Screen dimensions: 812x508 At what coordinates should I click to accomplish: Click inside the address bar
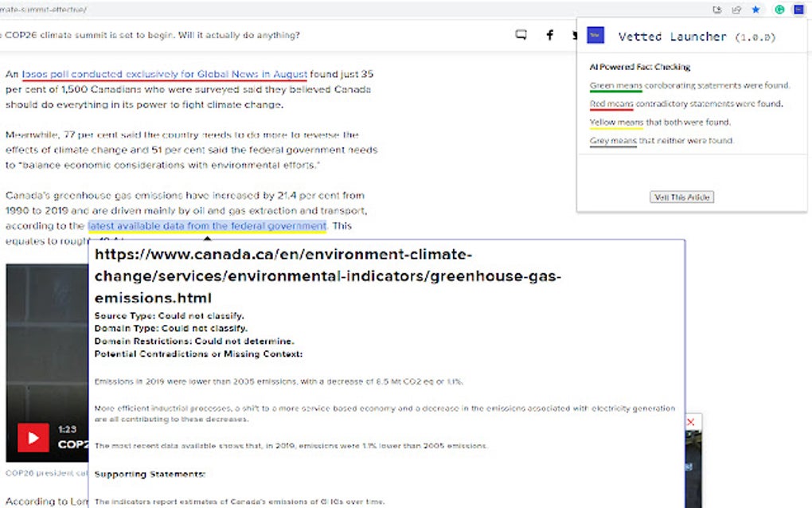(318, 10)
